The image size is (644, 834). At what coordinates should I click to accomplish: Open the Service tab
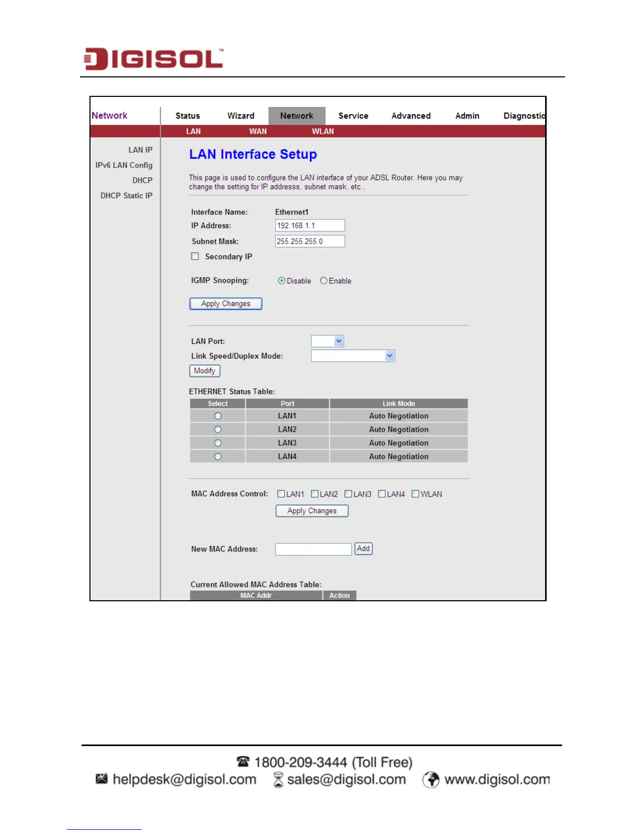click(353, 116)
